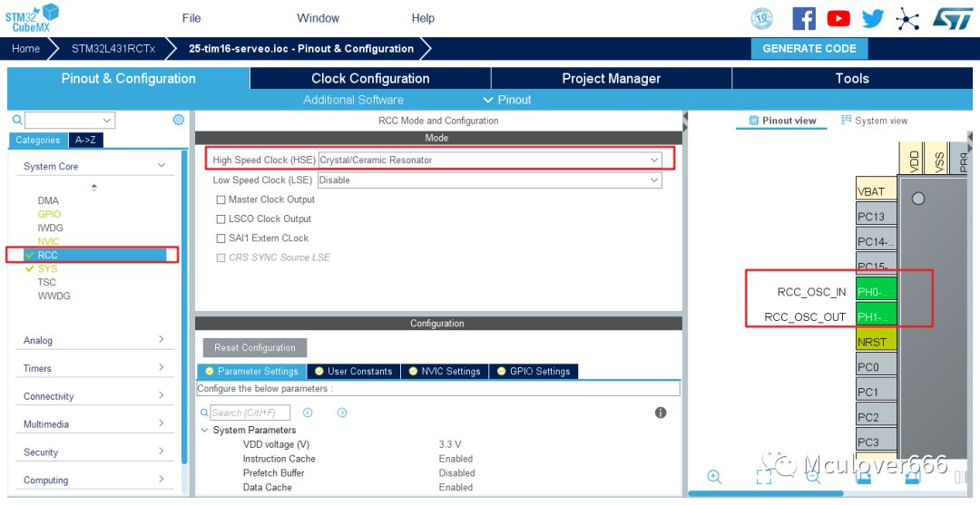Image resolution: width=980 pixels, height=505 pixels.
Task: Click the STM32L431RCTx breadcrumb
Action: click(113, 49)
